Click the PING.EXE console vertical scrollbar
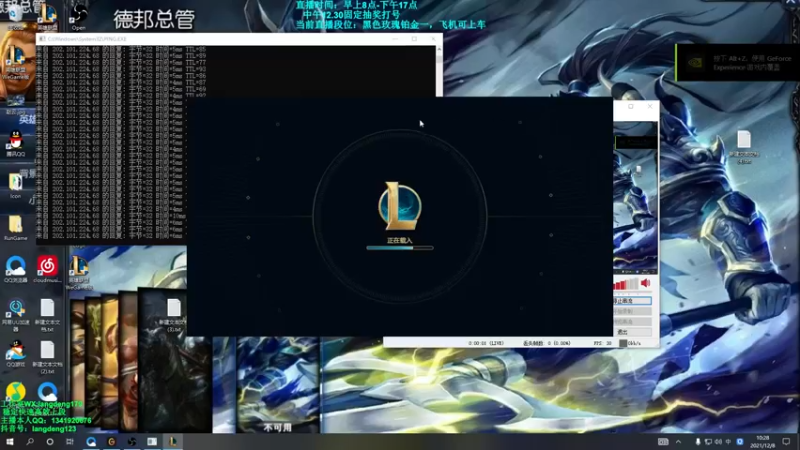Image resolution: width=800 pixels, height=450 pixels. click(x=439, y=71)
